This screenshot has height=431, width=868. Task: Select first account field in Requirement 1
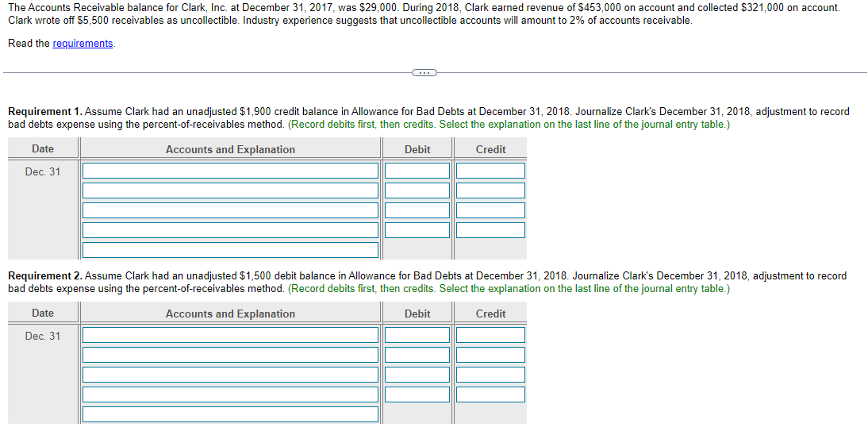231,171
